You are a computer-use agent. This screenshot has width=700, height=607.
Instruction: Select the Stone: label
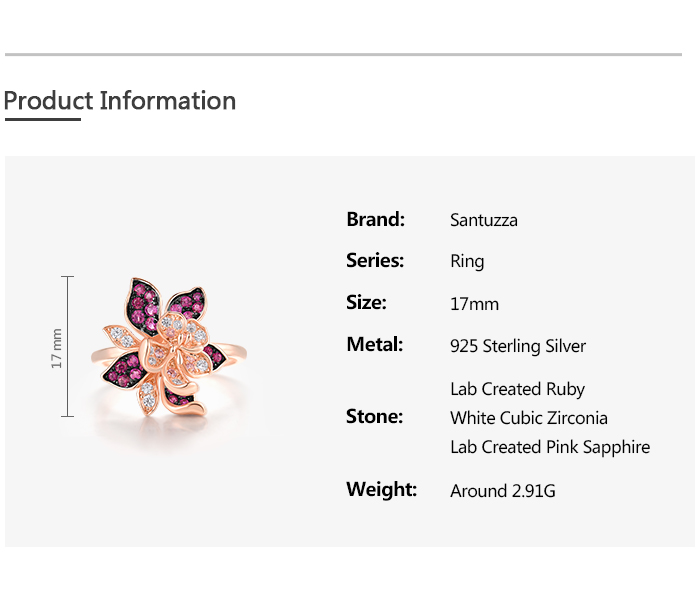point(374,417)
